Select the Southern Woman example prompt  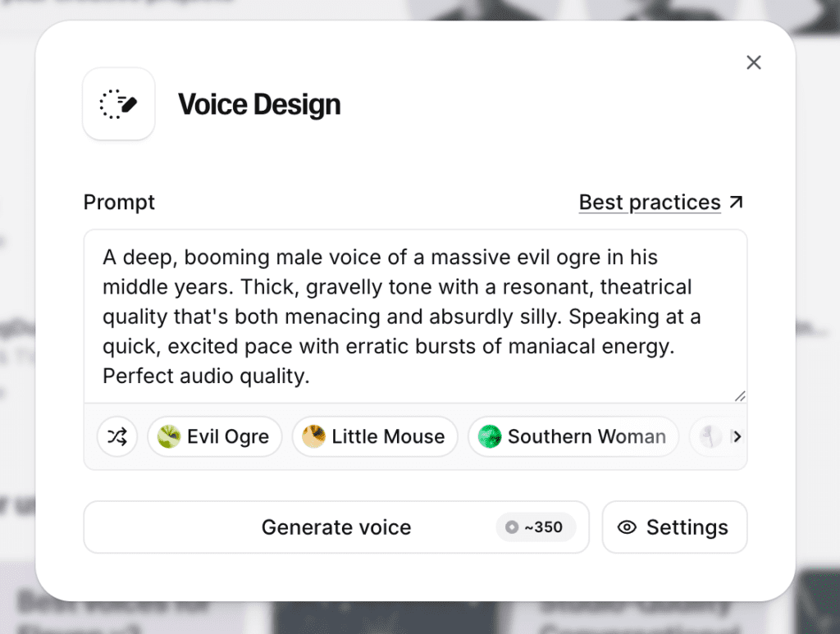click(x=573, y=436)
